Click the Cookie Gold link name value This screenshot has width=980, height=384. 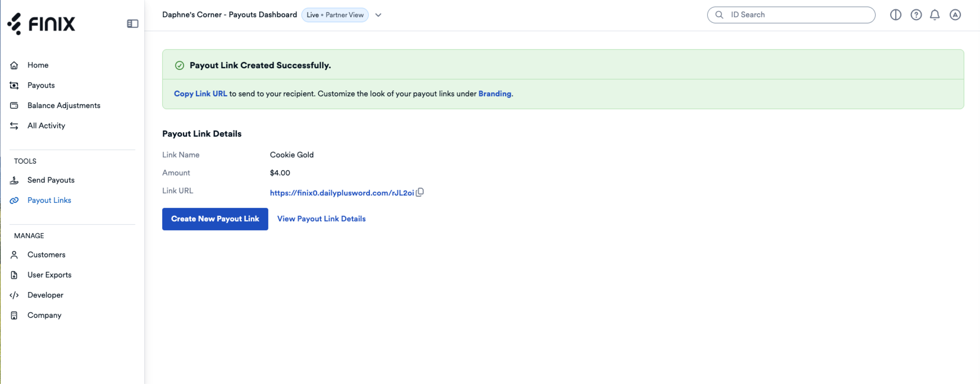pos(292,155)
